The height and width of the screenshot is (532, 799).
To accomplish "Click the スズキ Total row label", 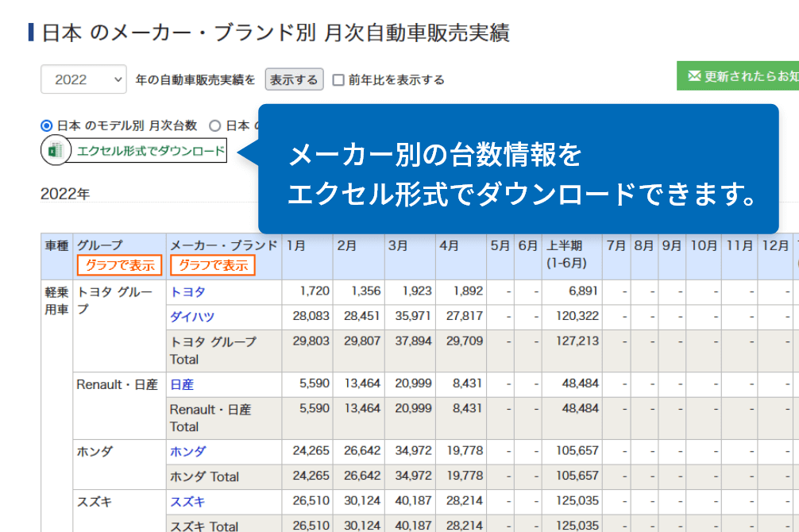I will (x=224, y=523).
